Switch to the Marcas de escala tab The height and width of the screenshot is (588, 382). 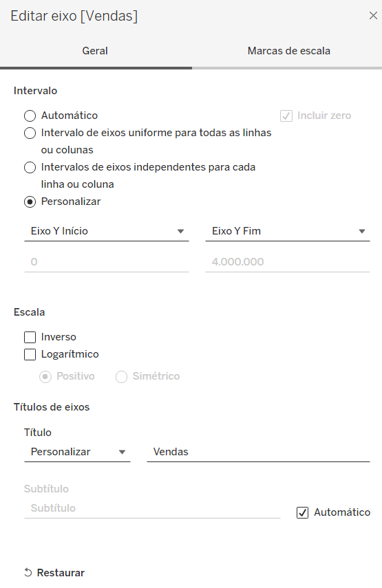pyautogui.click(x=288, y=51)
